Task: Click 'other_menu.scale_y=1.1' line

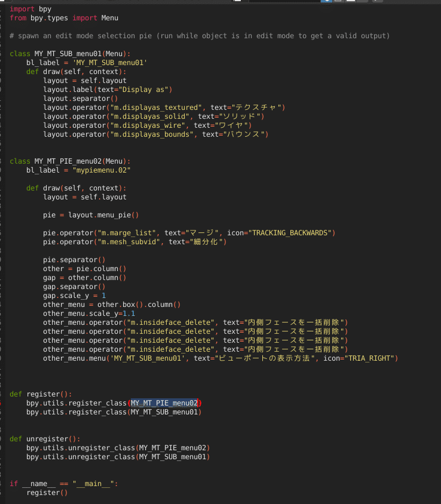Action: click(89, 314)
